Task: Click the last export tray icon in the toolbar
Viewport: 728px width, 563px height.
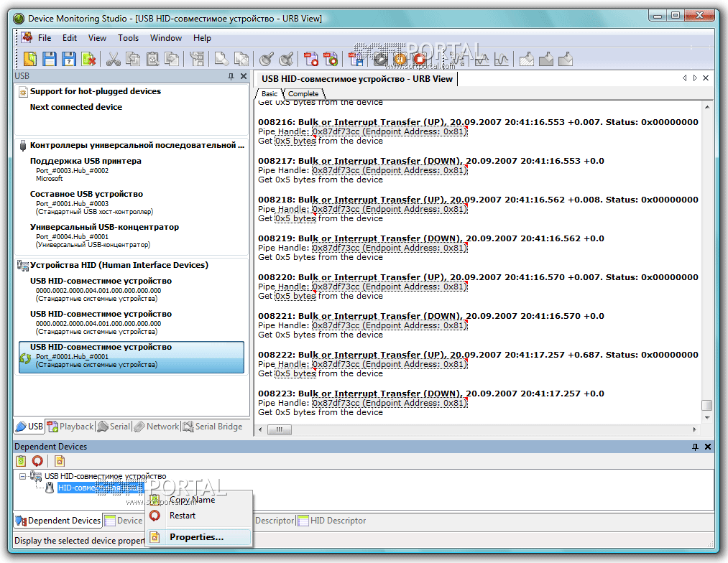Action: tap(566, 59)
